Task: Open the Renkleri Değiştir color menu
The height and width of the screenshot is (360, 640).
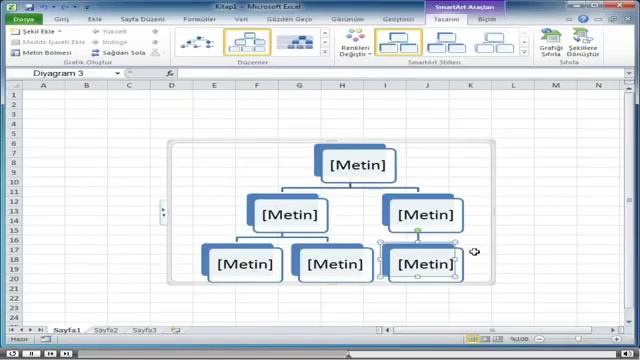Action: tap(355, 42)
